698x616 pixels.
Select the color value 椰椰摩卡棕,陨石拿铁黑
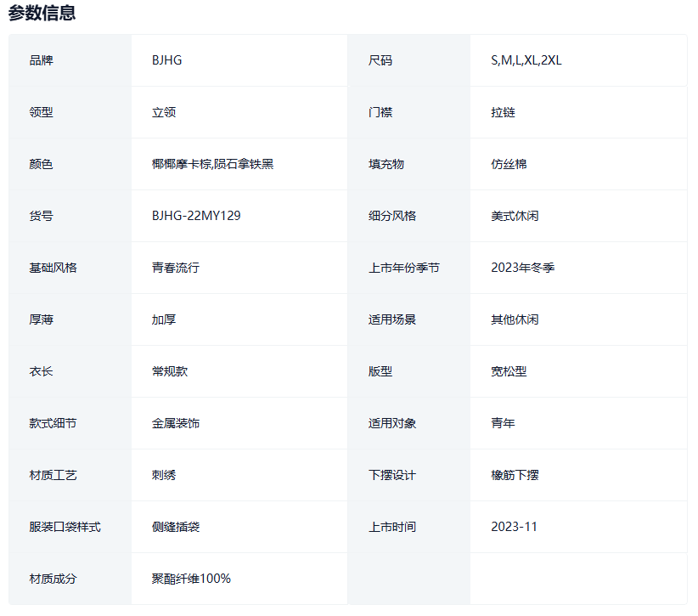click(x=212, y=164)
